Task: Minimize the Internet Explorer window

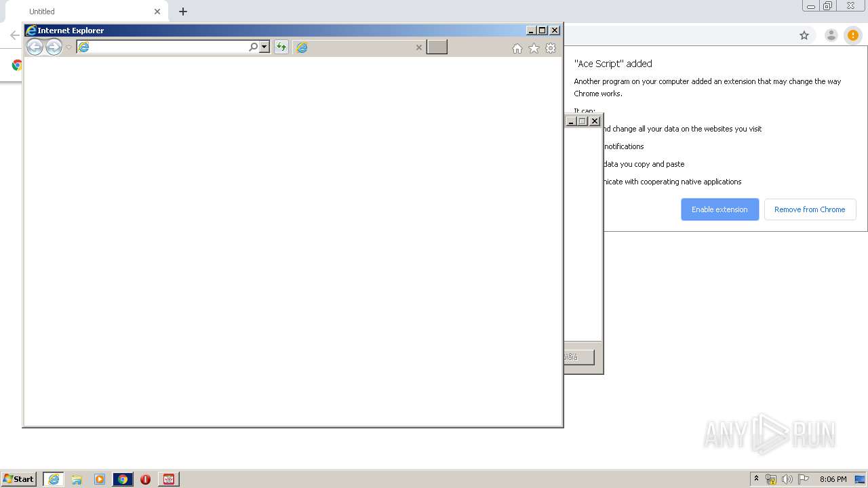Action: click(531, 30)
